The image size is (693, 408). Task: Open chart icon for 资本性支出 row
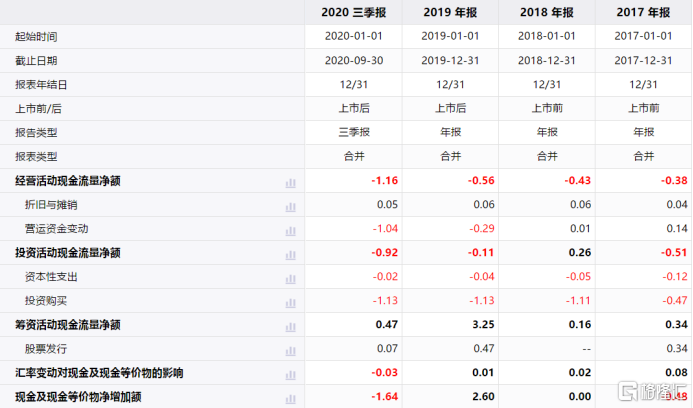point(290,279)
